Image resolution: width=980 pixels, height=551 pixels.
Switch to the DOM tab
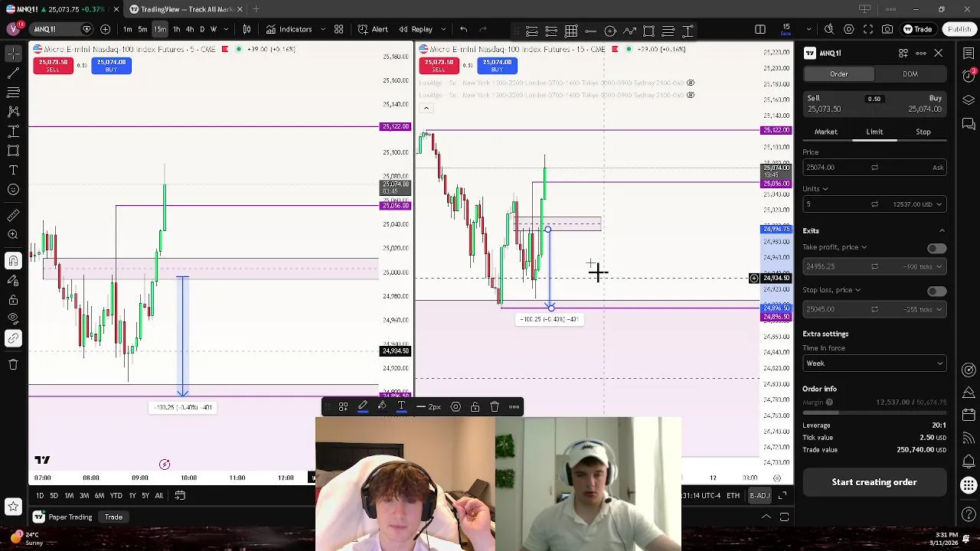[x=910, y=74]
